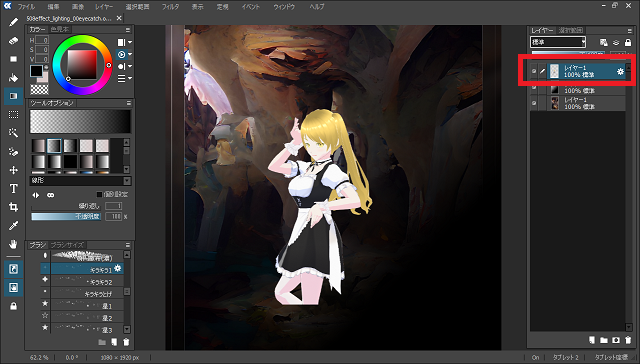Toggle the second blue highlighted button in left toolbar
This screenshot has width=640, height=364.
point(13,288)
